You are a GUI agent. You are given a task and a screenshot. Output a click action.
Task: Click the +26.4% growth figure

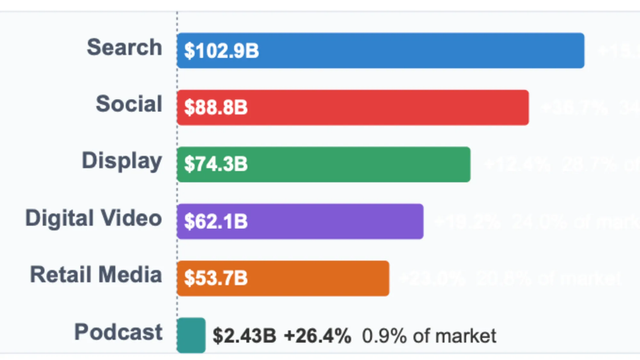point(318,336)
